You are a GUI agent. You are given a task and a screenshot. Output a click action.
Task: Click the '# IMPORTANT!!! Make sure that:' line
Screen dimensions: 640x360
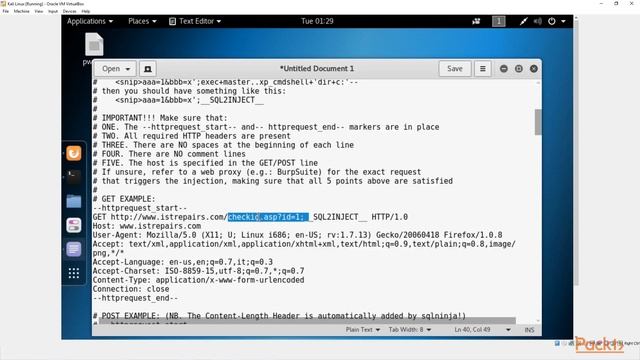click(160, 118)
